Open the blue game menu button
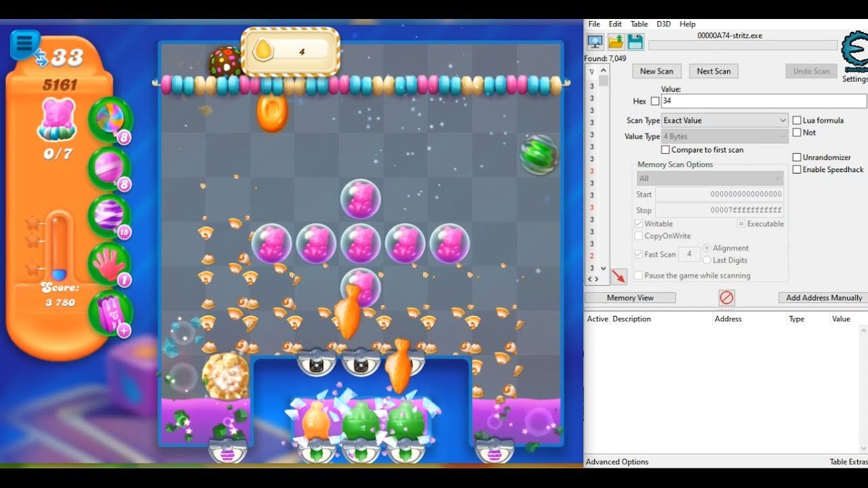The width and height of the screenshot is (868, 488). tap(24, 45)
